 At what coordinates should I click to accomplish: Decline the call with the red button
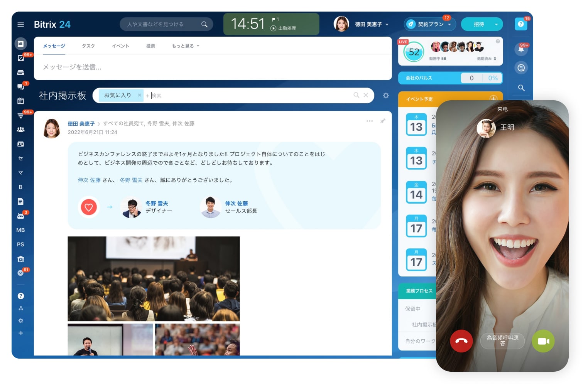461,341
